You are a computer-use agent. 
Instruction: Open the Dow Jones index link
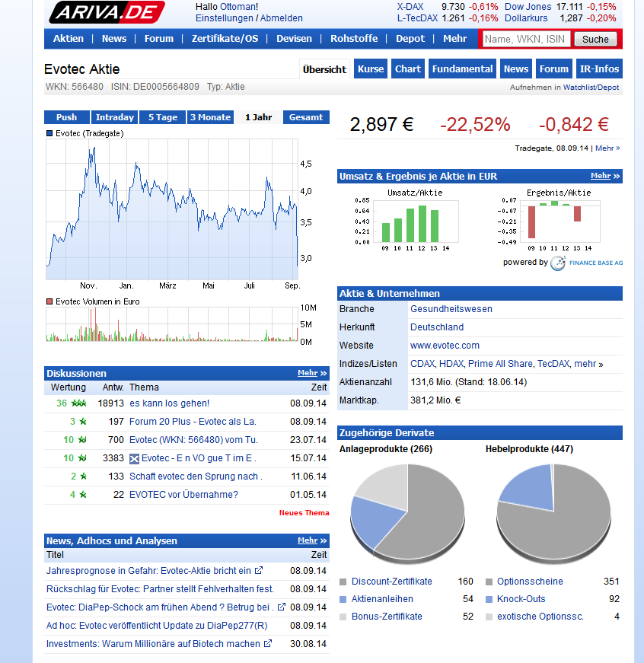tap(528, 7)
